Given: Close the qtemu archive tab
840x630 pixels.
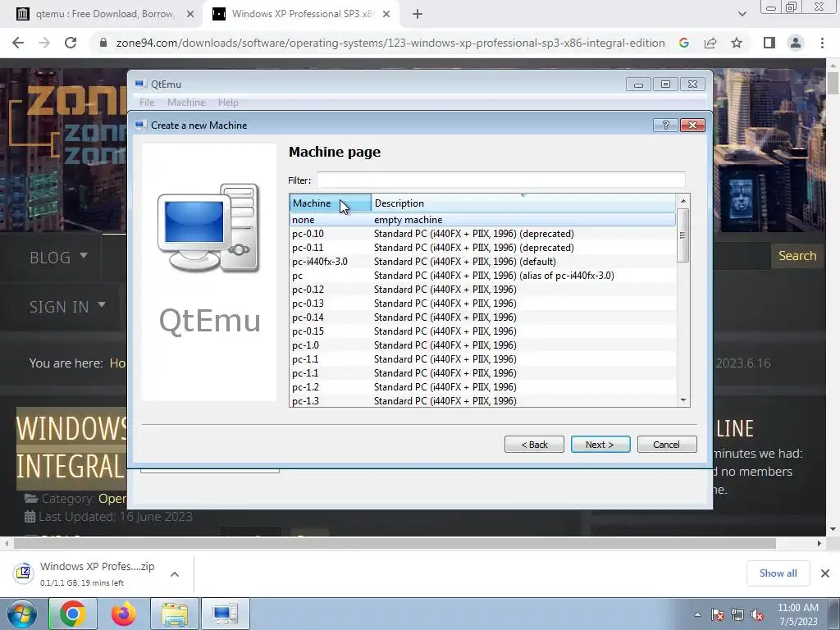Looking at the screenshot, I should click(x=190, y=14).
